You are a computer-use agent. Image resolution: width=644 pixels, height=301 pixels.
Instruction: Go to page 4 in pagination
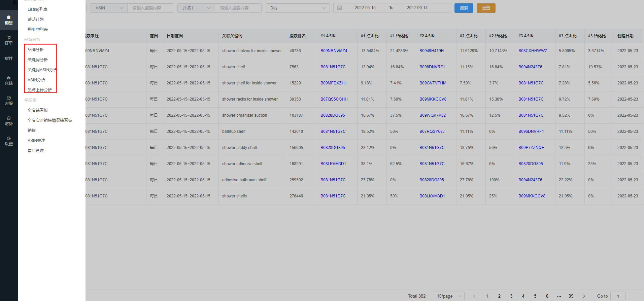(x=523, y=296)
